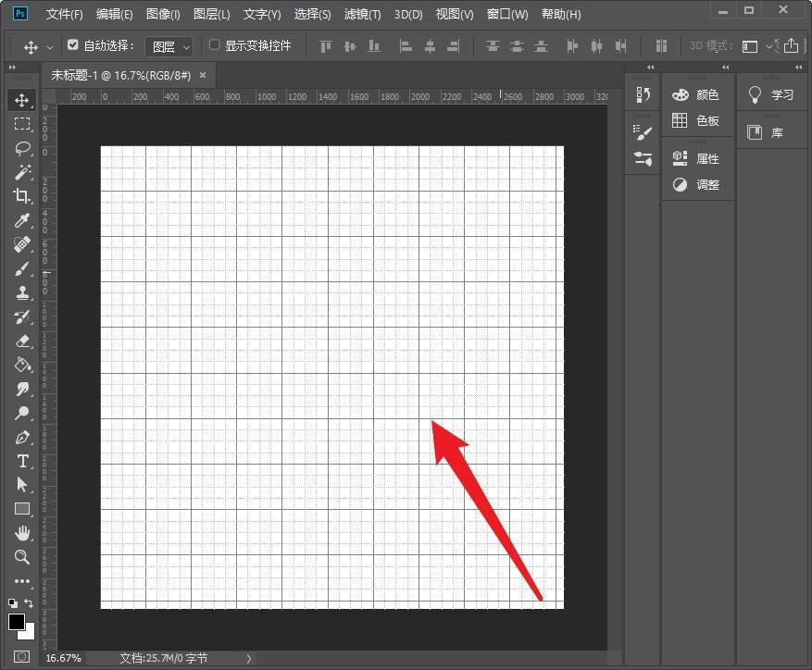Choose the Eraser tool
Image resolution: width=812 pixels, height=670 pixels.
22,341
